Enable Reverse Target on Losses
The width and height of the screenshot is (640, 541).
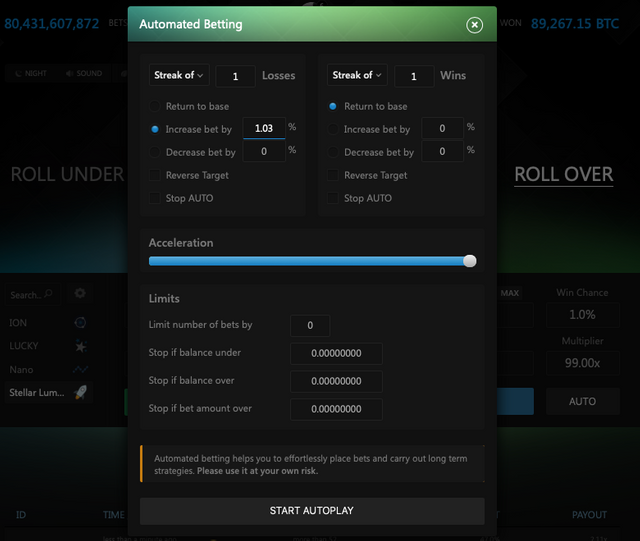point(155,175)
